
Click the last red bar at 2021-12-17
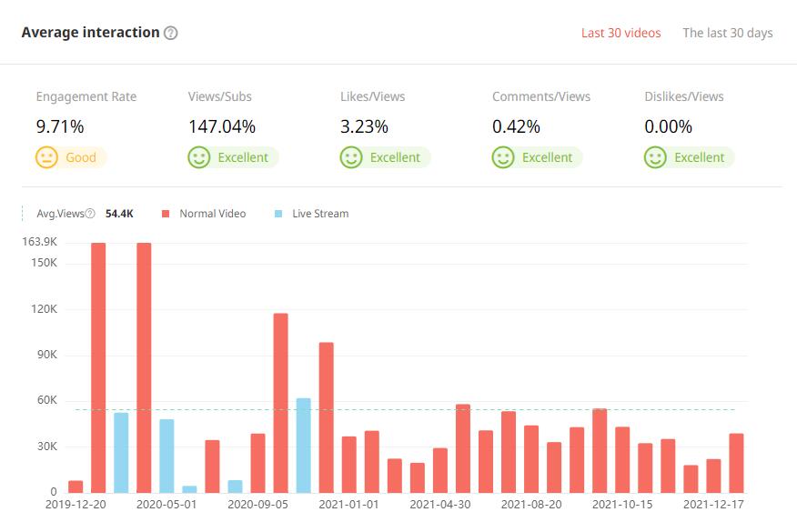coord(736,462)
